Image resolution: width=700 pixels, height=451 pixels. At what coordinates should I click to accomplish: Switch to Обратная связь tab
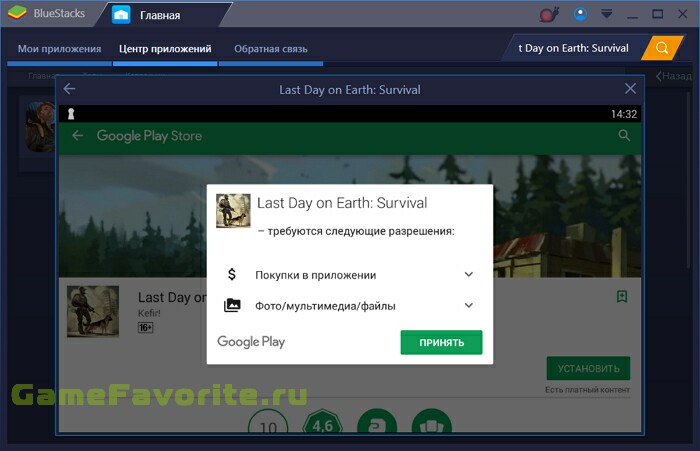click(x=271, y=49)
